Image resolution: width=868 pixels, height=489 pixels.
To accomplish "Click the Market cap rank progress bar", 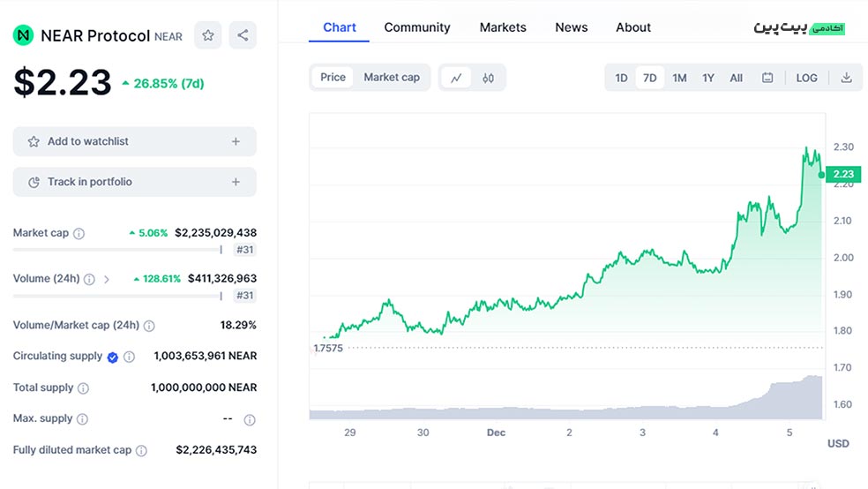I will [x=116, y=250].
